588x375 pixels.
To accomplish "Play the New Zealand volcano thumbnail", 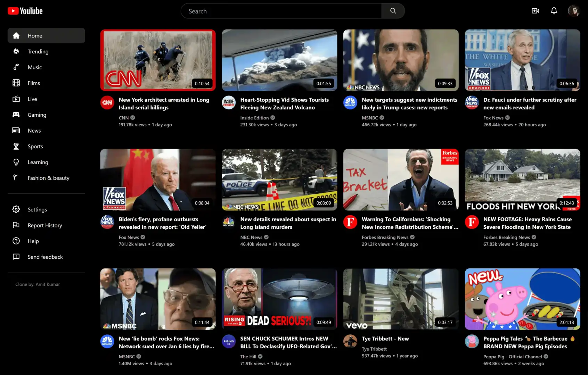I will coord(279,60).
